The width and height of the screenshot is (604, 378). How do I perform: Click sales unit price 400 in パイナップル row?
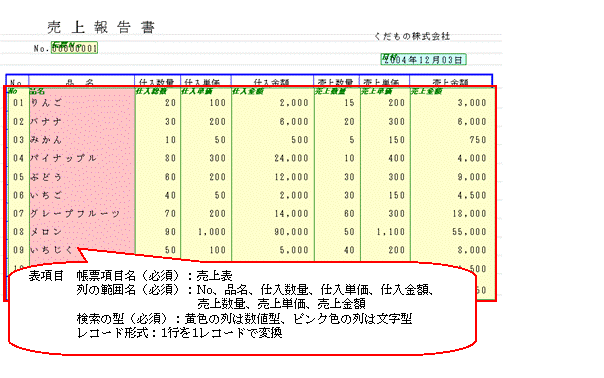(x=397, y=158)
